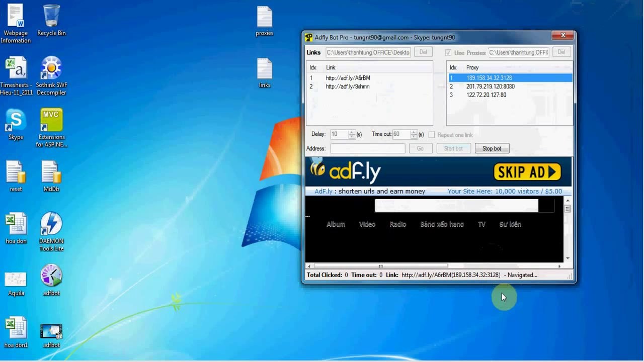Launch Sothink SWF Decompiler shortcut
Viewport: 644px width, 362px height.
[51, 76]
